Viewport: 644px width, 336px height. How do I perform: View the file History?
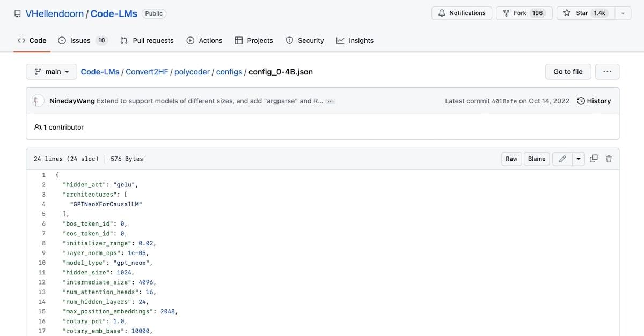[594, 101]
